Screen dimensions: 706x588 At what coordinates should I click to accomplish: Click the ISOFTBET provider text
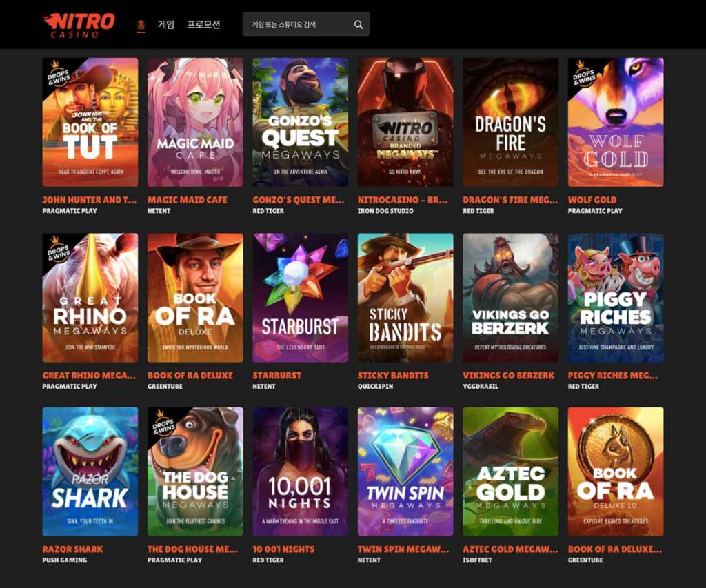coord(477,560)
